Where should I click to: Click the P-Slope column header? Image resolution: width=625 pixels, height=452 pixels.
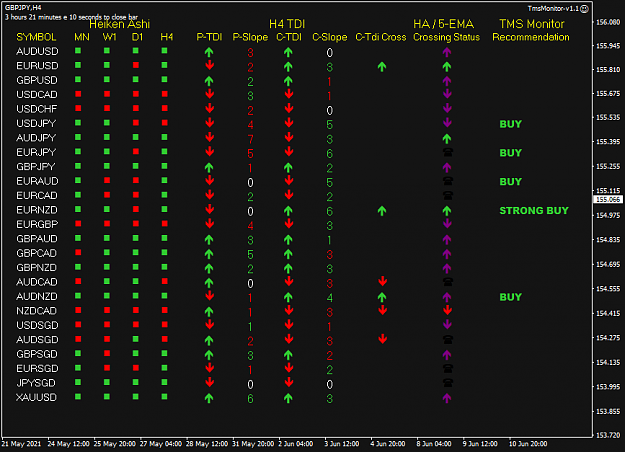250,37
